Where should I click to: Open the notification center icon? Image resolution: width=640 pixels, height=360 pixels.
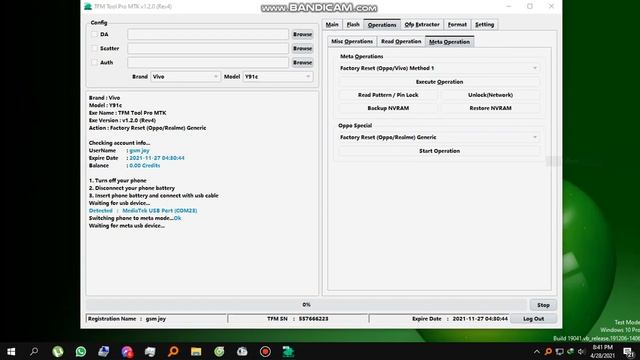629,352
